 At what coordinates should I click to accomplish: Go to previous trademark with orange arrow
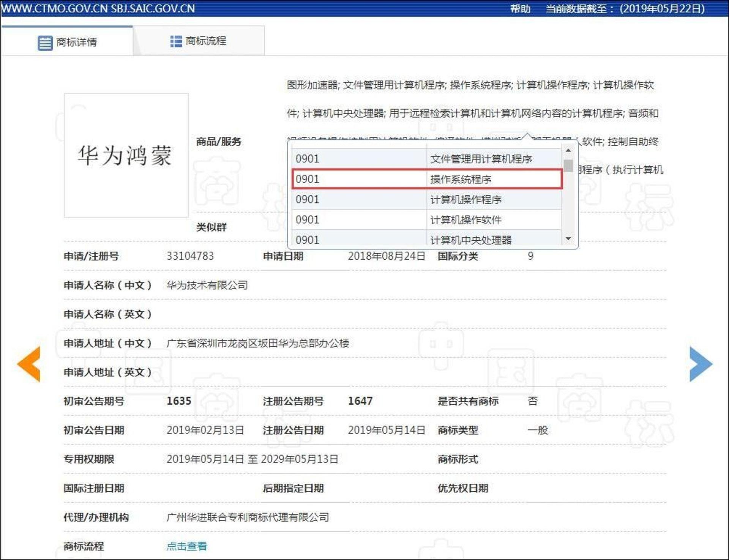[x=29, y=364]
